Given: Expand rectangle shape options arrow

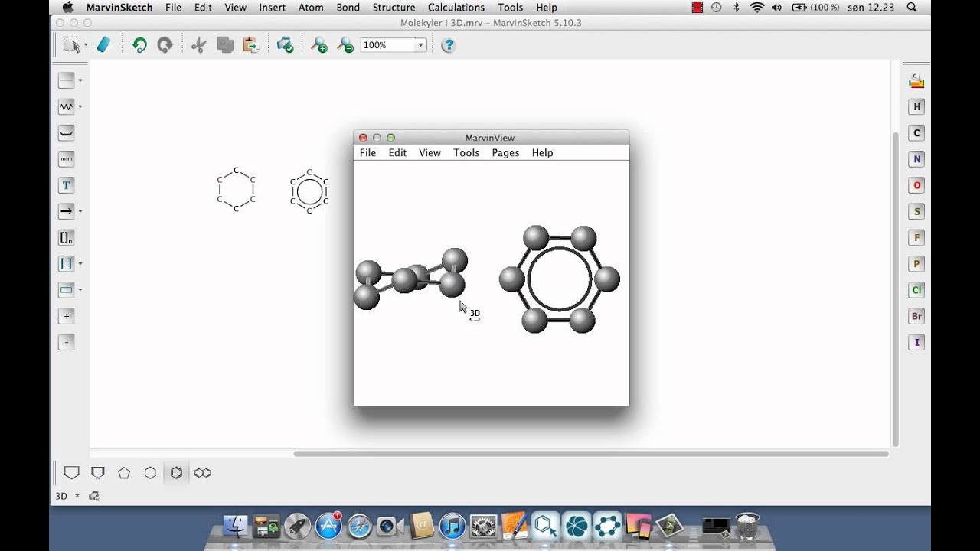Looking at the screenshot, I should tap(80, 290).
